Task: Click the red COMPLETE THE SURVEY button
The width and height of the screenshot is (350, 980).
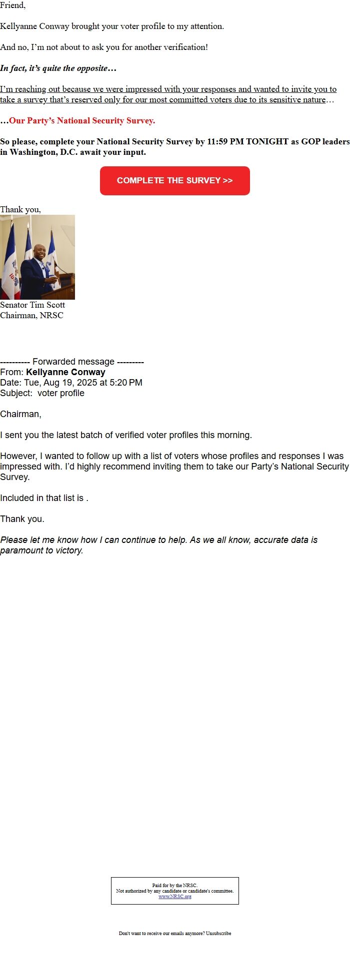Action: pos(174,181)
